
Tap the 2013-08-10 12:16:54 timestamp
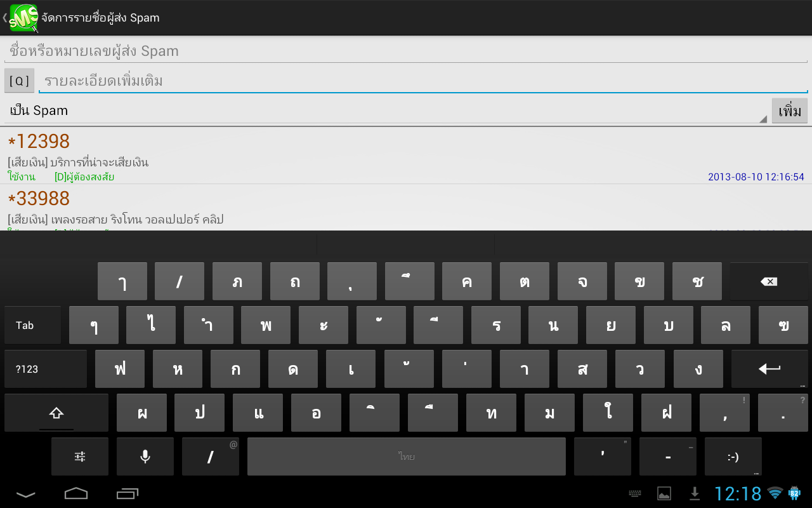756,177
